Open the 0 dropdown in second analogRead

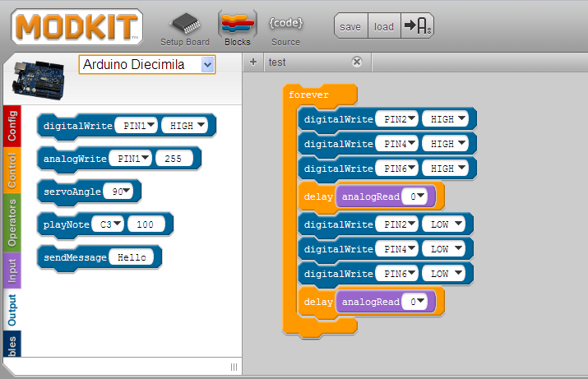414,302
